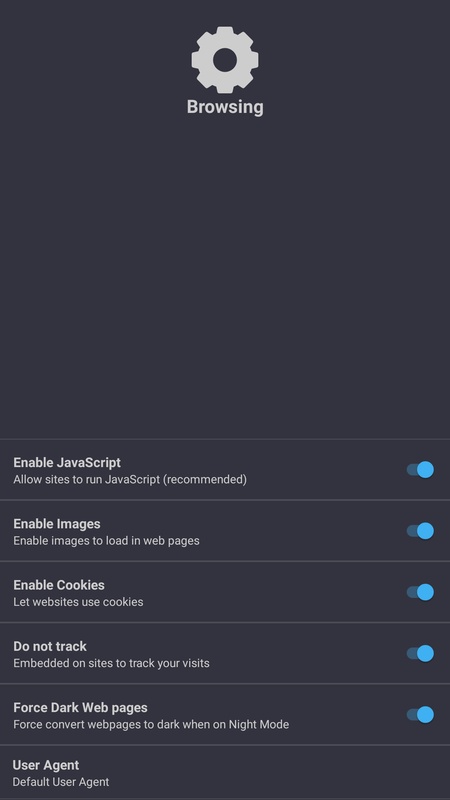Open the User Agent setting
The height and width of the screenshot is (800, 450).
click(x=225, y=772)
